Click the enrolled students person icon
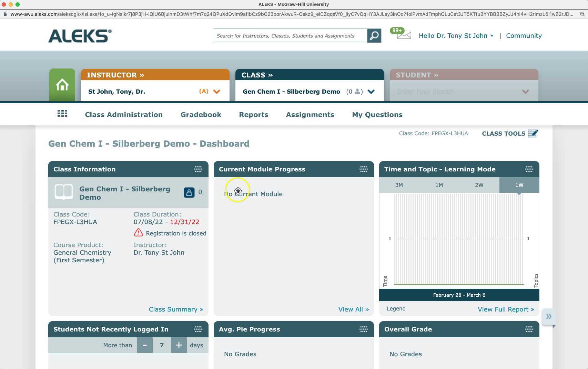The image size is (588, 369). [x=189, y=192]
